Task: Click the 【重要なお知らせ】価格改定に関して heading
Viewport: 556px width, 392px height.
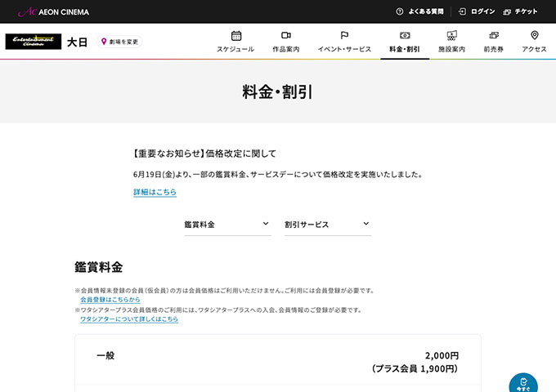Action: point(204,154)
